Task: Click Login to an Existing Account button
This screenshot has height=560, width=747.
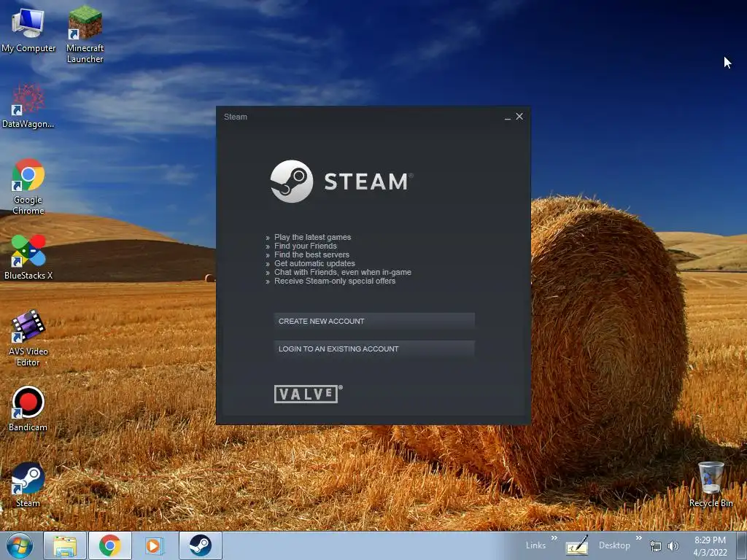Action: coord(374,349)
